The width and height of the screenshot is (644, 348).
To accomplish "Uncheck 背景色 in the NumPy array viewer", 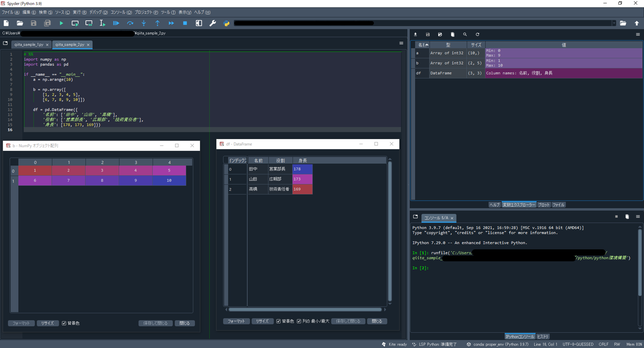I will (x=64, y=323).
